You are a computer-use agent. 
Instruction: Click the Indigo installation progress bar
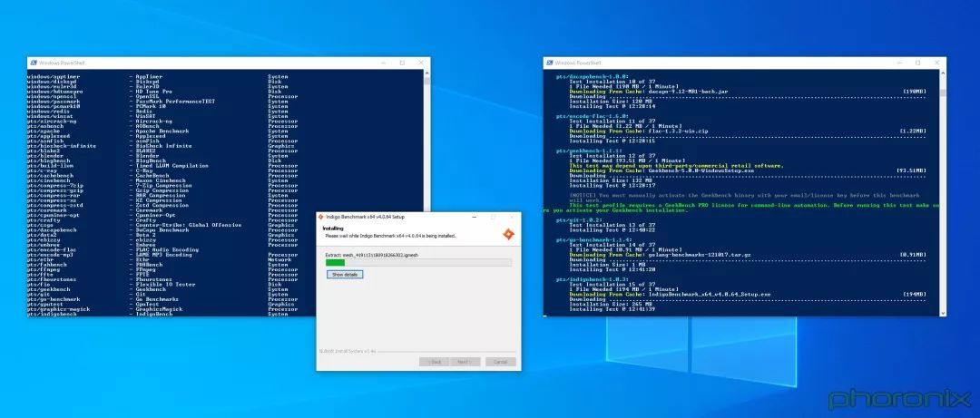click(x=418, y=263)
